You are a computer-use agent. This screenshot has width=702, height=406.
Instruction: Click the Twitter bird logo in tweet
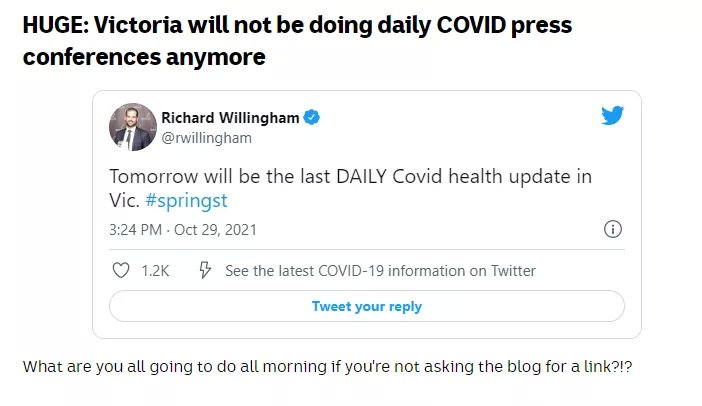612,115
